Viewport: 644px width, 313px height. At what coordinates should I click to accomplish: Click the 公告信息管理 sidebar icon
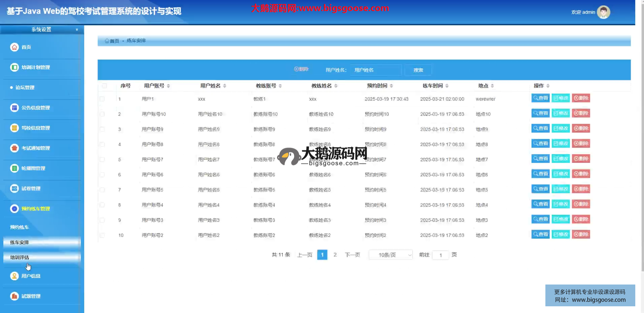coord(14,108)
